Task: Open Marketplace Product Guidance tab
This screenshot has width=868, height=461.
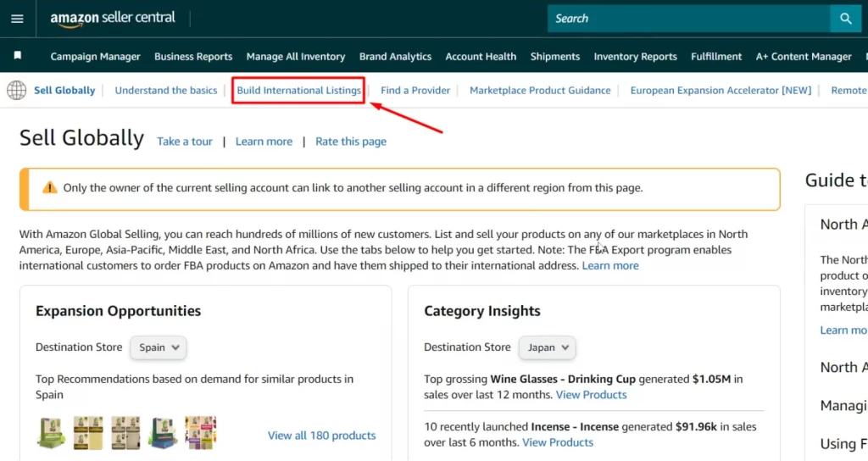Action: [x=540, y=91]
